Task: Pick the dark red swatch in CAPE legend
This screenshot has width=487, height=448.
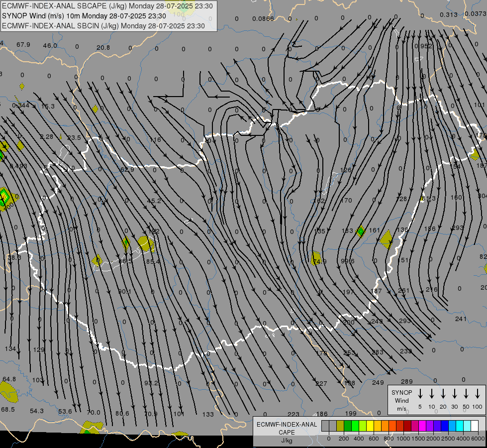Action: pos(407,426)
